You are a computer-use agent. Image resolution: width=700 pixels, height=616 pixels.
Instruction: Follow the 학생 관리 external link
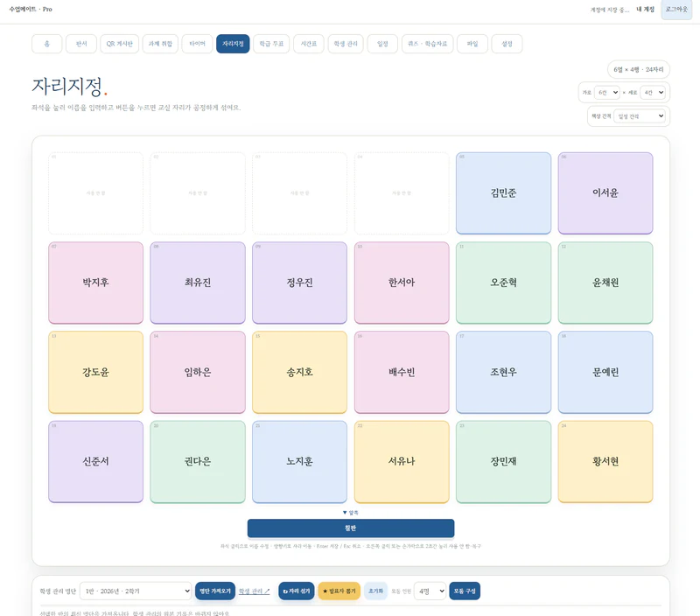point(254,591)
